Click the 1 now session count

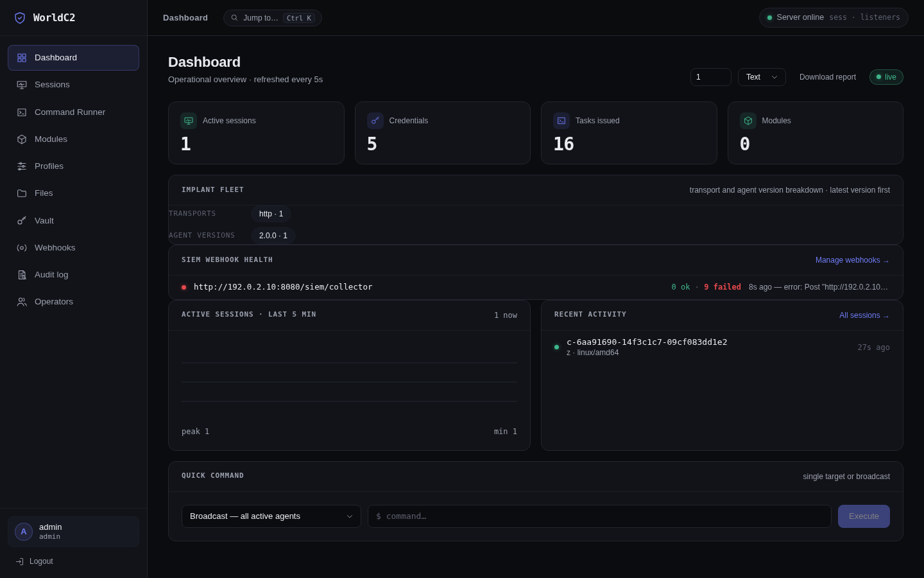[x=506, y=315]
